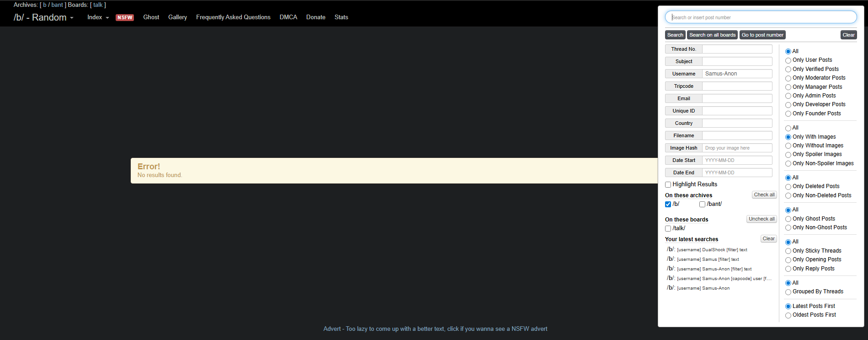Uncheck the /b/ archive checkbox
Viewport: 868px width, 340px height.
(668, 204)
